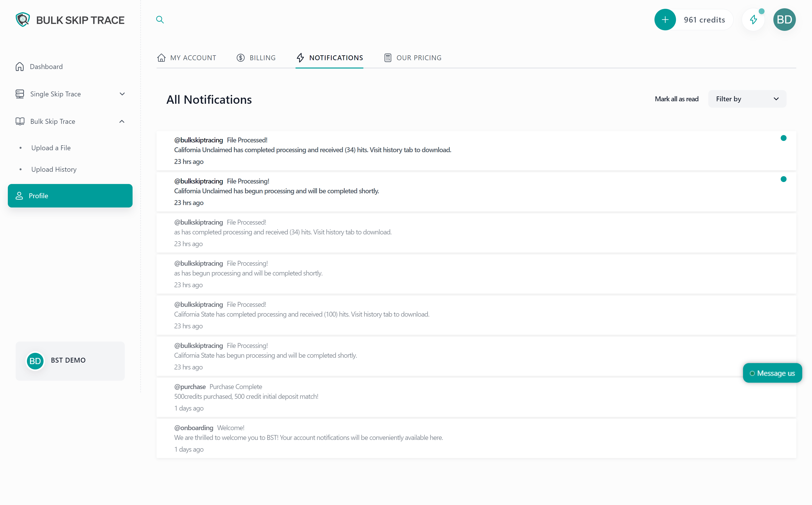The image size is (812, 505).
Task: Select Upload History in the sidebar
Action: tap(54, 169)
